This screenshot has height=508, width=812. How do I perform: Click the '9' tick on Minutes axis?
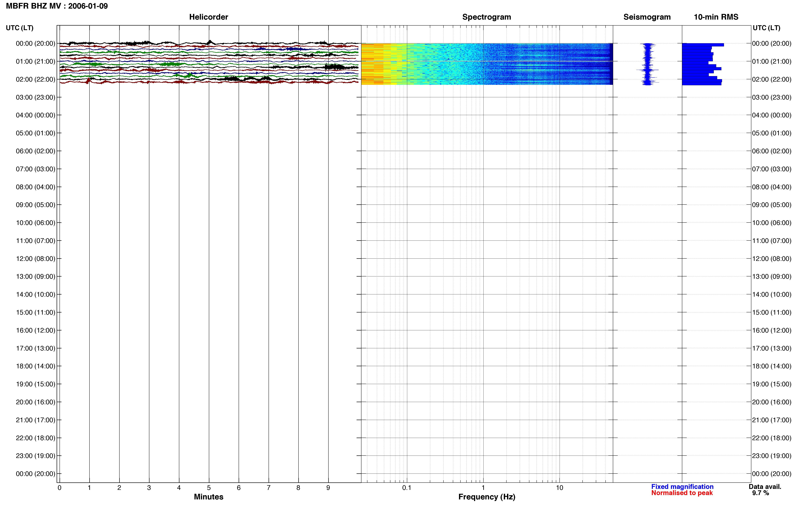[x=328, y=488]
